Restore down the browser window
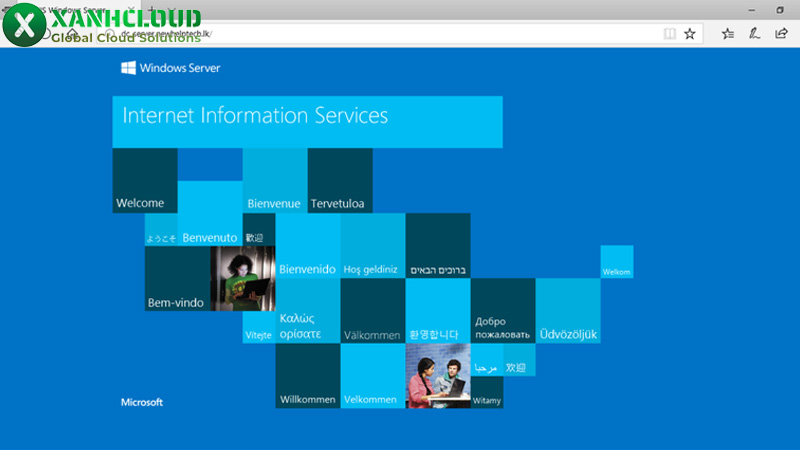The image size is (800, 450). (x=780, y=10)
